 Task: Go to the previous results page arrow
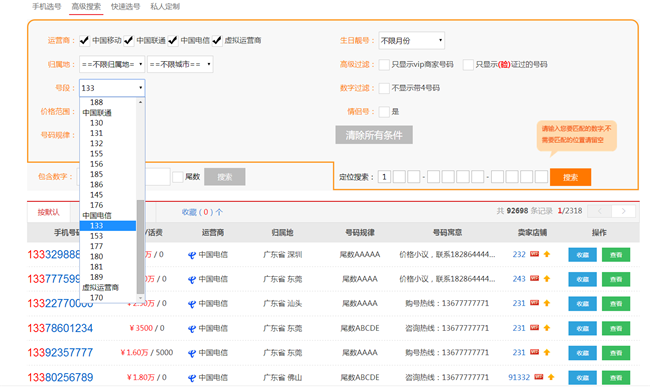(599, 211)
